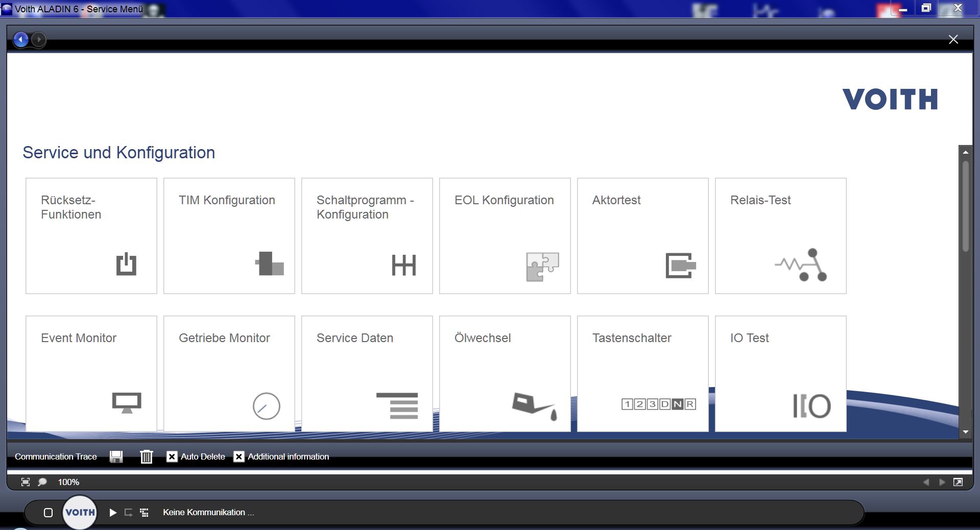This screenshot has width=980, height=530.
Task: Click the forward navigation arrow
Action: tap(39, 39)
